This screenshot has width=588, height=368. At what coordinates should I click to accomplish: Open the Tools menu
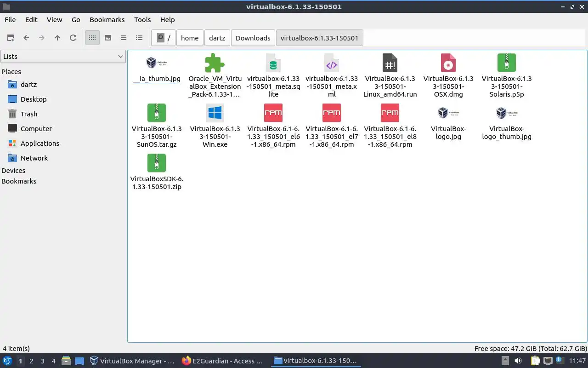point(142,20)
